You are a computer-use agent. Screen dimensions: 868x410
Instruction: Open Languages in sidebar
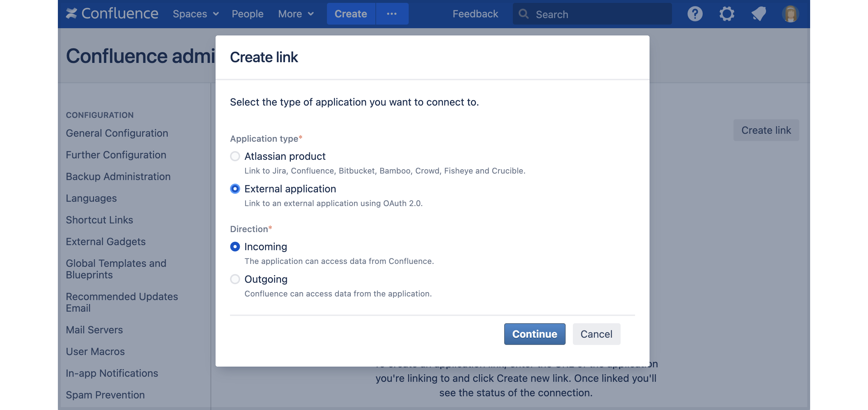point(91,198)
